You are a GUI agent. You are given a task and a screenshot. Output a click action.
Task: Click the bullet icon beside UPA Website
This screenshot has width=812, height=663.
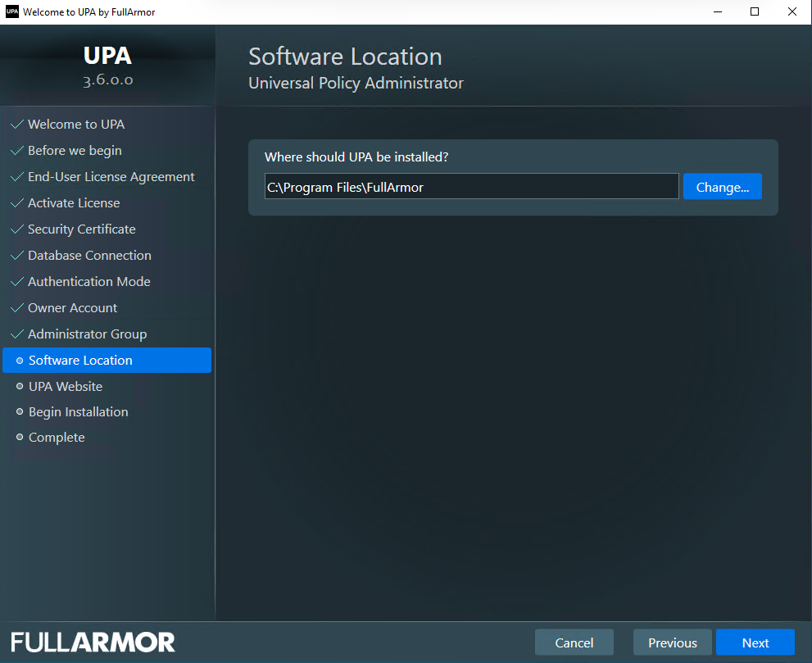click(20, 386)
